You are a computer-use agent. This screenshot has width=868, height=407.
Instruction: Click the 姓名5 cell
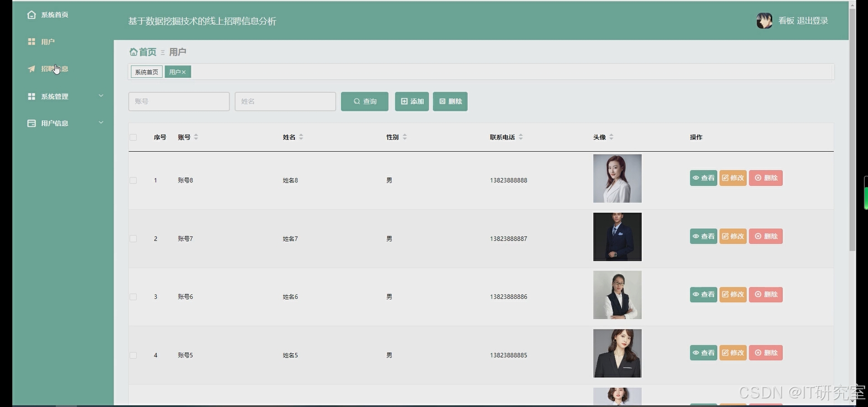pyautogui.click(x=290, y=355)
